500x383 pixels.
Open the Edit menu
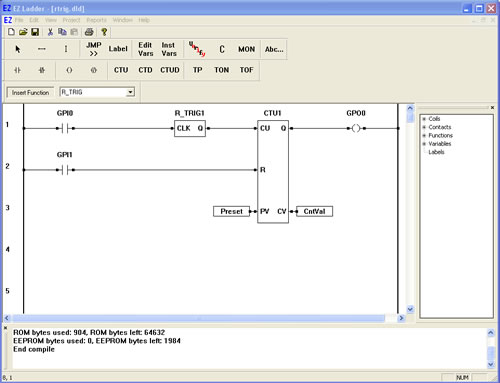[x=34, y=20]
